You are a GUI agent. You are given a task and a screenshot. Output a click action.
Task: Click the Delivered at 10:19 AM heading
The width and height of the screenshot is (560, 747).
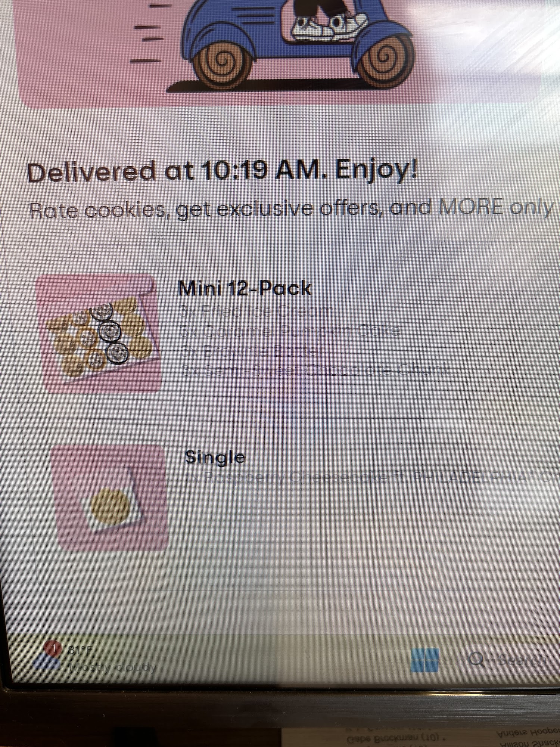tap(223, 172)
